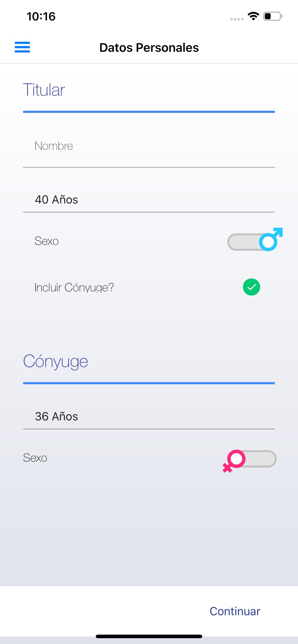The width and height of the screenshot is (298, 644).
Task: Open the 40 Años age picker
Action: click(x=149, y=200)
